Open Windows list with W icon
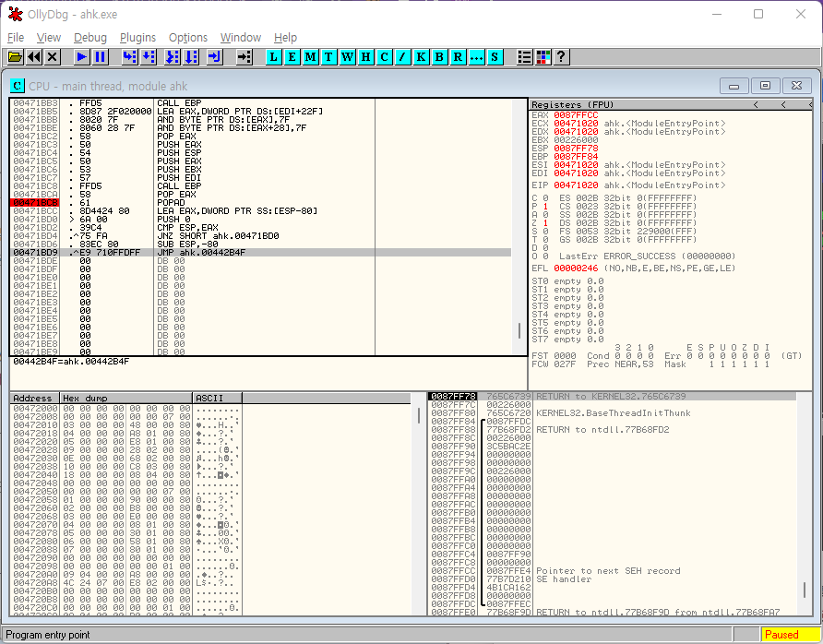 tap(347, 56)
